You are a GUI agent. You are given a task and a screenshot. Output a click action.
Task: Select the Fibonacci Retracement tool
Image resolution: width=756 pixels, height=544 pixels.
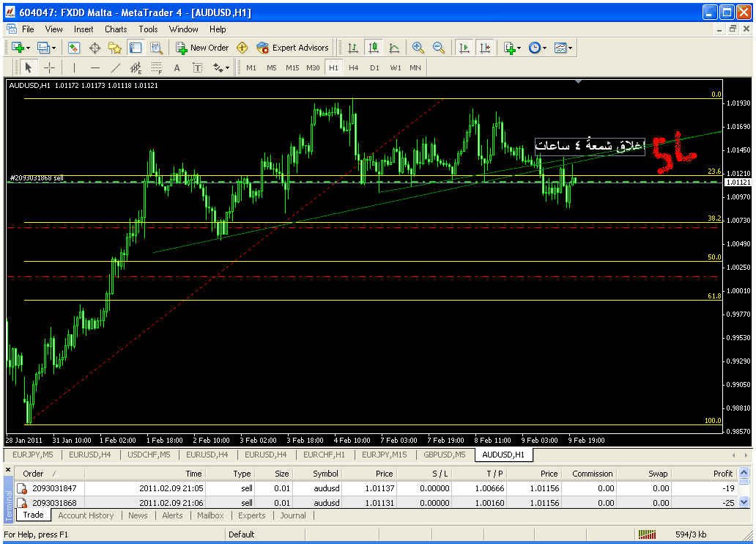click(156, 67)
